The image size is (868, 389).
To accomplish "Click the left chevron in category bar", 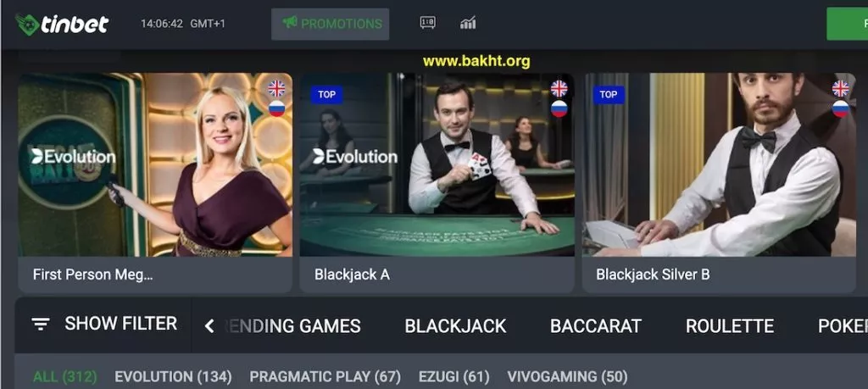I will [x=209, y=326].
